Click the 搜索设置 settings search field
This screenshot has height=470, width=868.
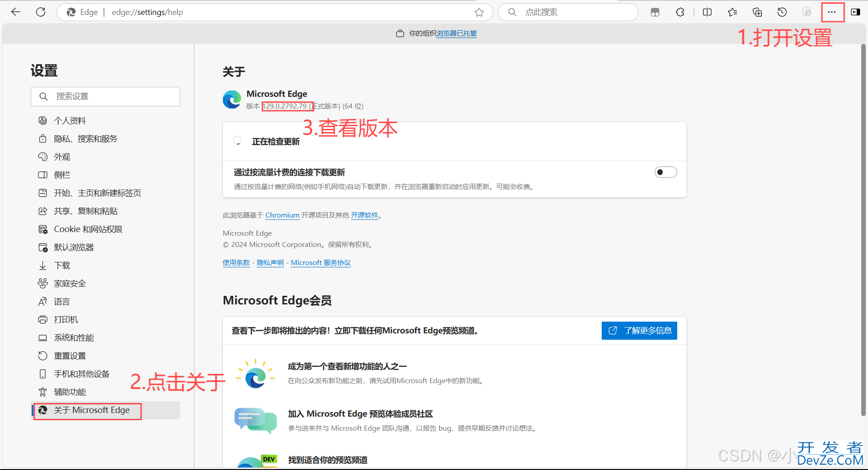[105, 96]
